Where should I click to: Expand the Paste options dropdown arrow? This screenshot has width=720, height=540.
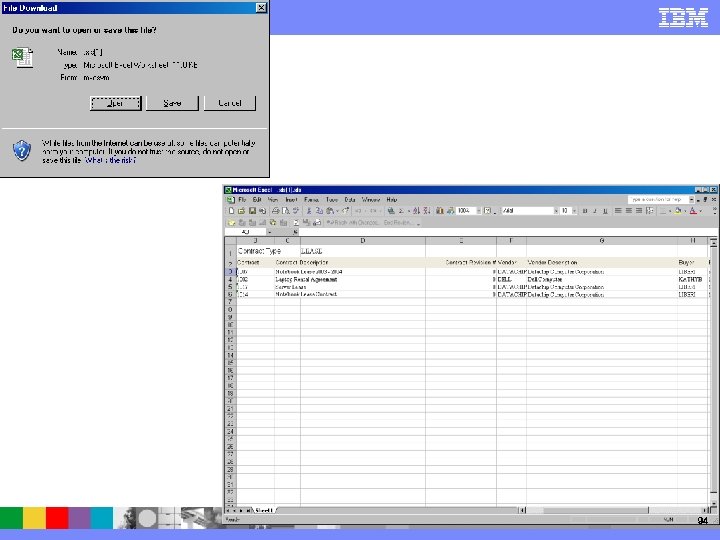337,211
